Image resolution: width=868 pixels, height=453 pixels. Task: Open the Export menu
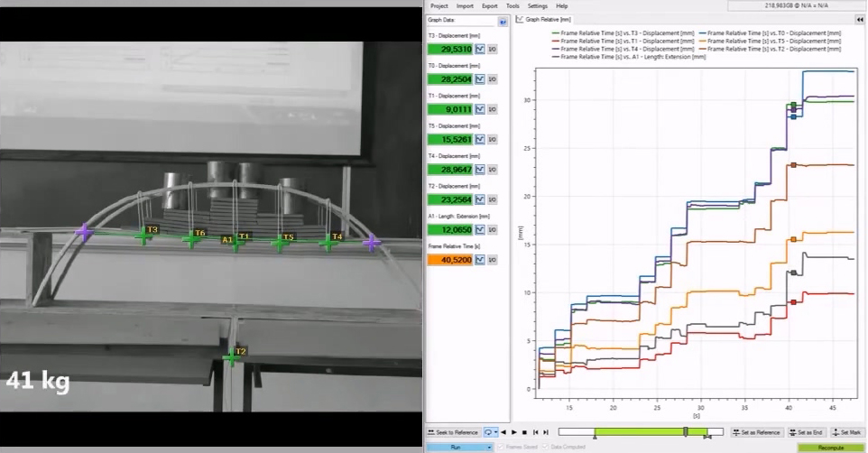click(489, 5)
